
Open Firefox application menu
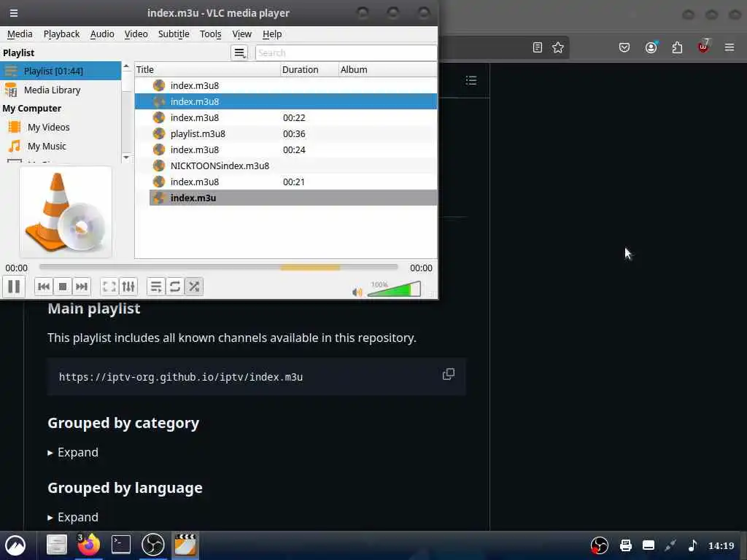pyautogui.click(x=729, y=47)
